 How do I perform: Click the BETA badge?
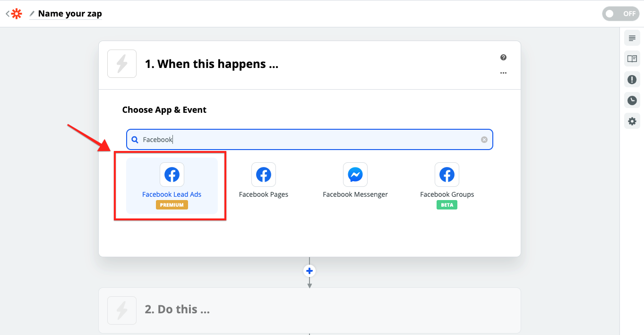447,205
